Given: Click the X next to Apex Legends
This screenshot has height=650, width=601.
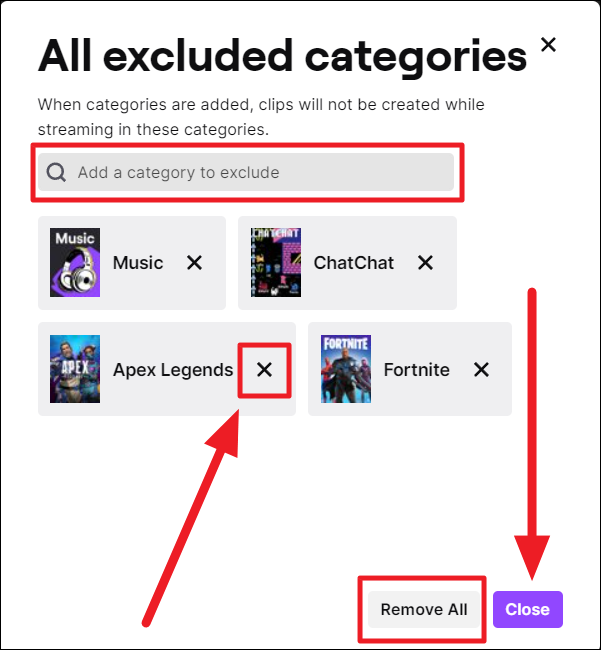Looking at the screenshot, I should (264, 369).
